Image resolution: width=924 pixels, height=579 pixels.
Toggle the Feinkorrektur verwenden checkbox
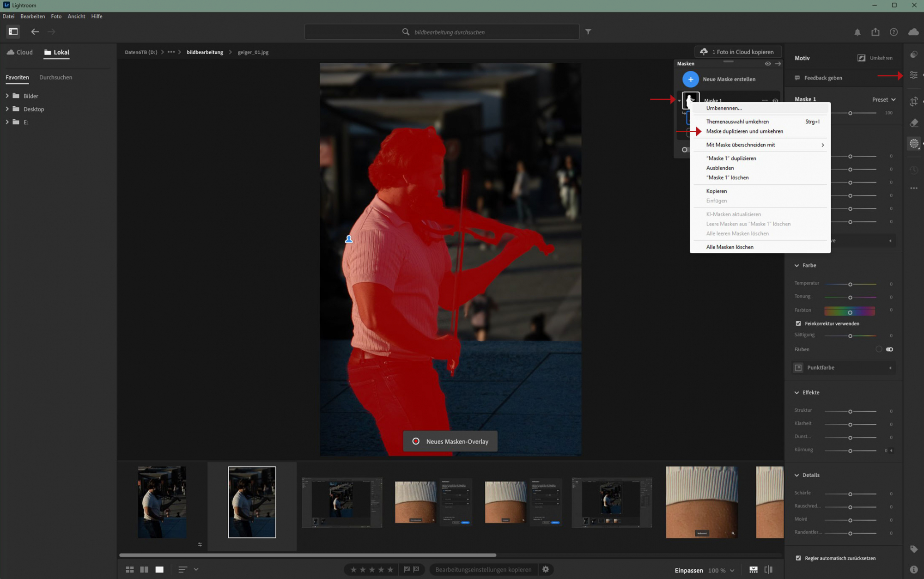point(798,323)
